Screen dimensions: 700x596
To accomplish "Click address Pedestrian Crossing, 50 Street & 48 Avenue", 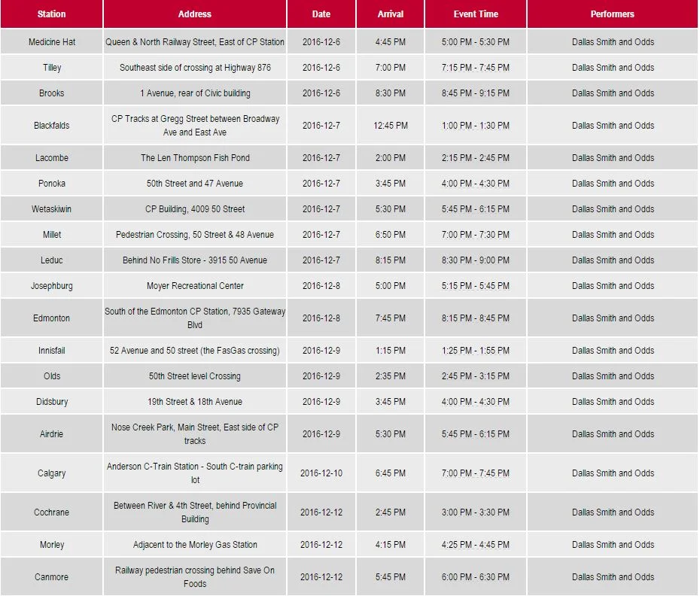I will pos(195,234).
